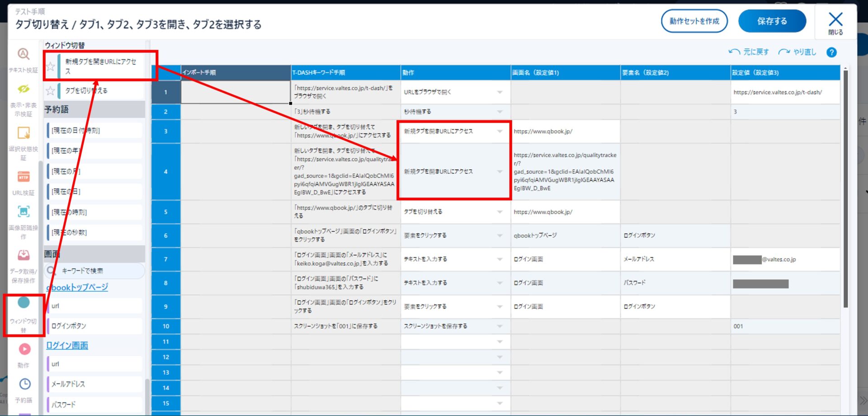Toggle favorite star for タブを切り替える
Screen dimensions: 868x416
pyautogui.click(x=51, y=91)
